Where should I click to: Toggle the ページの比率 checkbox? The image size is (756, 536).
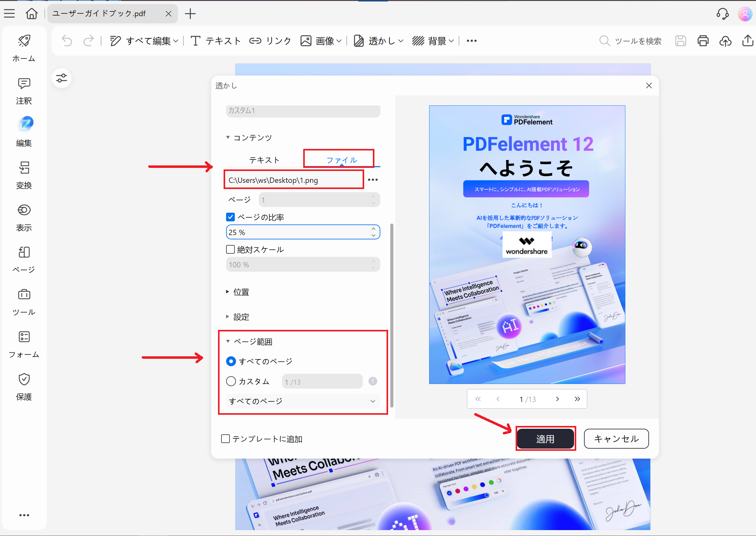tap(230, 217)
